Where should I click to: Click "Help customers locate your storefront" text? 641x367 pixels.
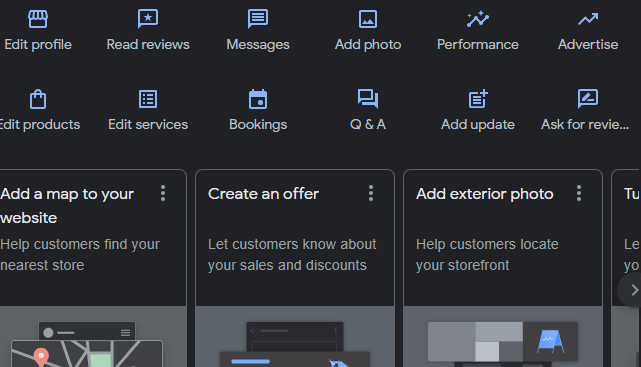487,255
